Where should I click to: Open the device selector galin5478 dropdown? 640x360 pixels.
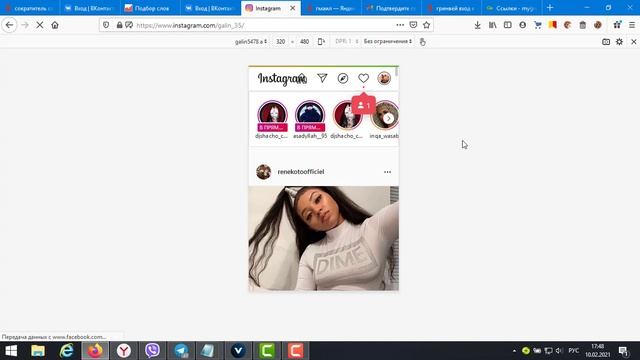[x=251, y=42]
